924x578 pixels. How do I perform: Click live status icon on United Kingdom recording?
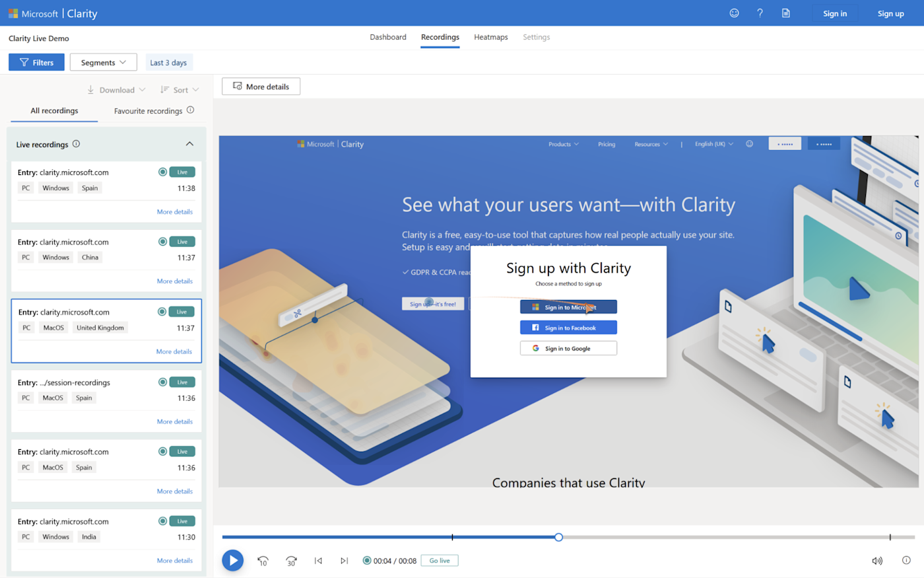coord(162,312)
